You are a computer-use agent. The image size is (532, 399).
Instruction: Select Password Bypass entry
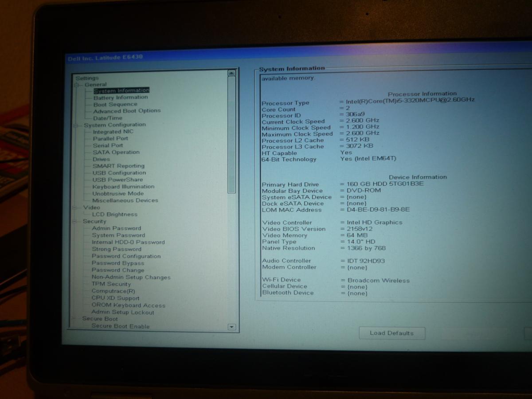click(118, 263)
